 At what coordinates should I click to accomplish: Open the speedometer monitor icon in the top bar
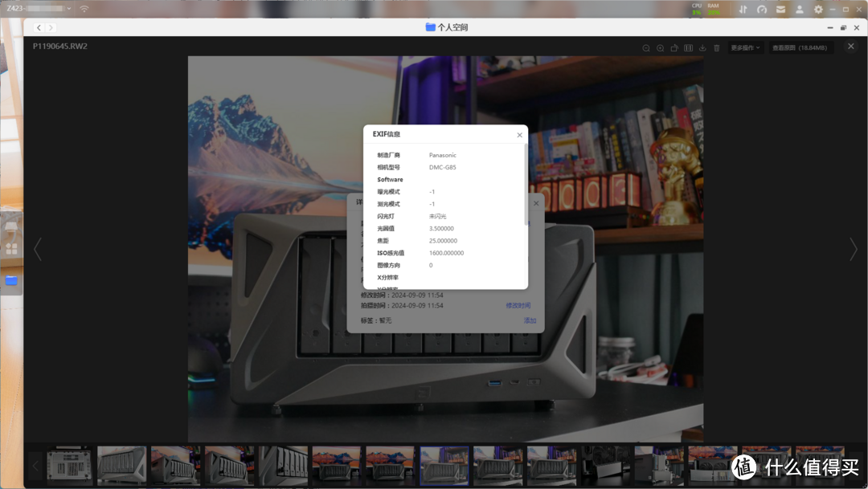tap(762, 10)
